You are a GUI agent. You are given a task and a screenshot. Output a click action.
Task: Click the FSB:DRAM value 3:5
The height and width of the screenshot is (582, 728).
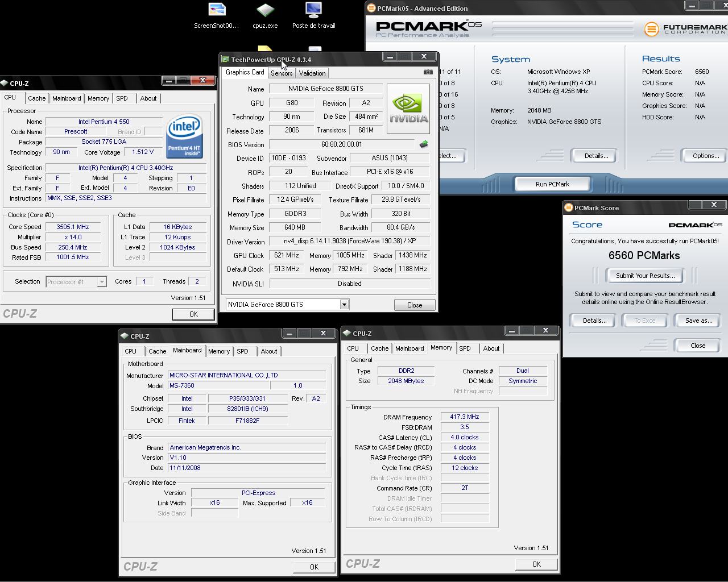(465, 427)
